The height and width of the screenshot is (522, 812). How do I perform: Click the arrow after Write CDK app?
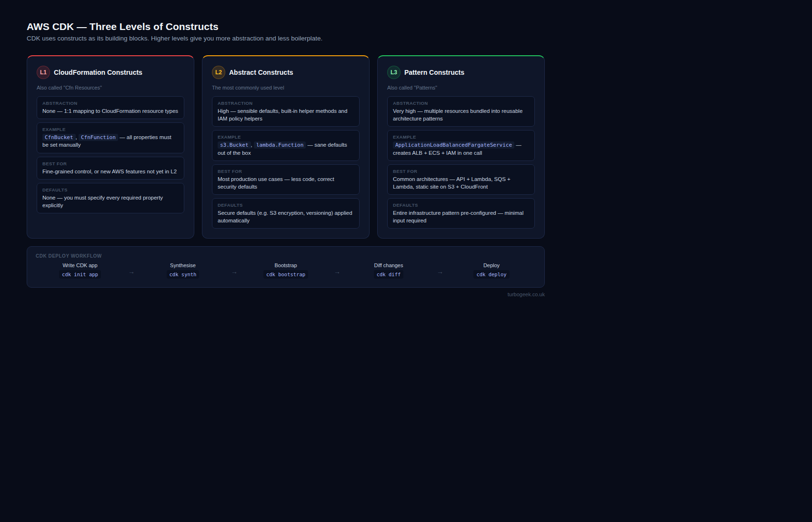pos(131,273)
